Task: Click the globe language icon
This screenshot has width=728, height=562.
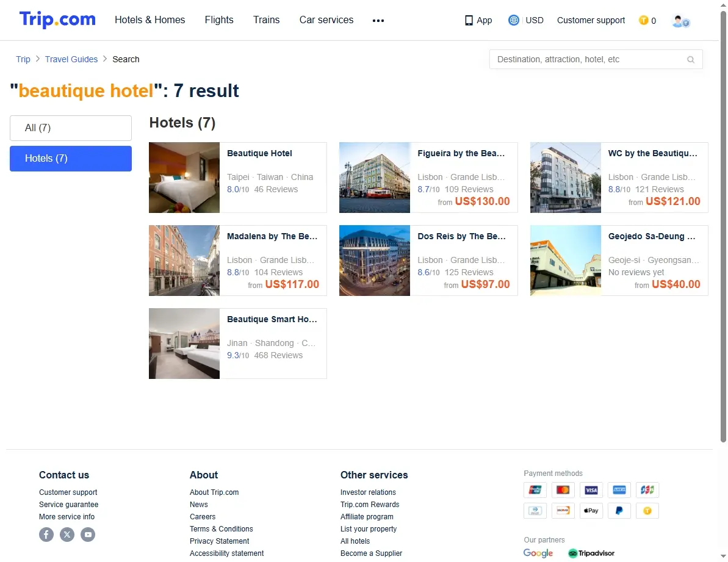Action: (x=513, y=20)
